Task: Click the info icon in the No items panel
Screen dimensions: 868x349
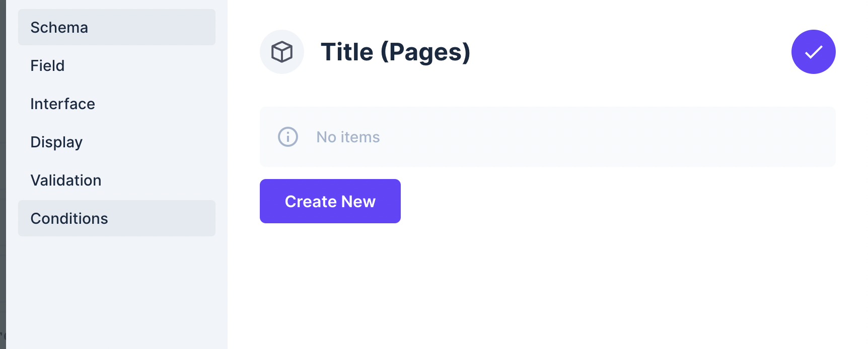Action: pos(287,136)
